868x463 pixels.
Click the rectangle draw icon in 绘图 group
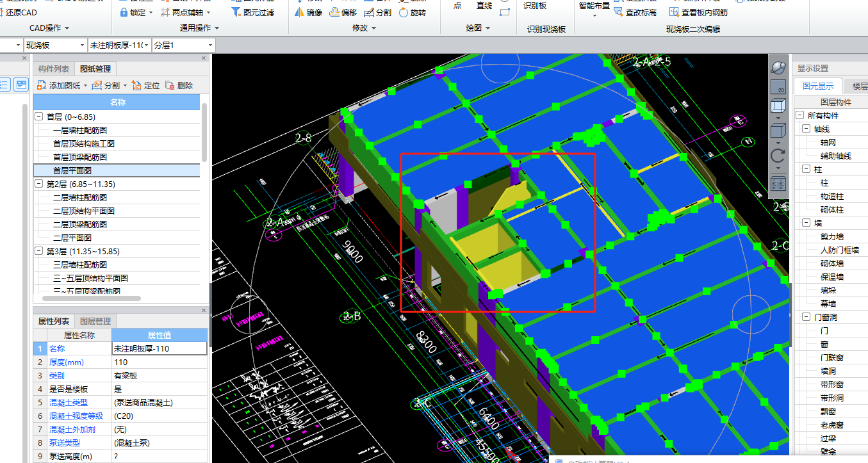pyautogui.click(x=505, y=12)
